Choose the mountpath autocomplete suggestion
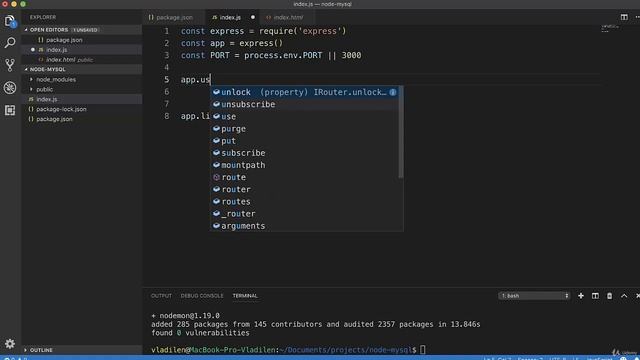Screen dimensions: 640x360 tap(304, 165)
